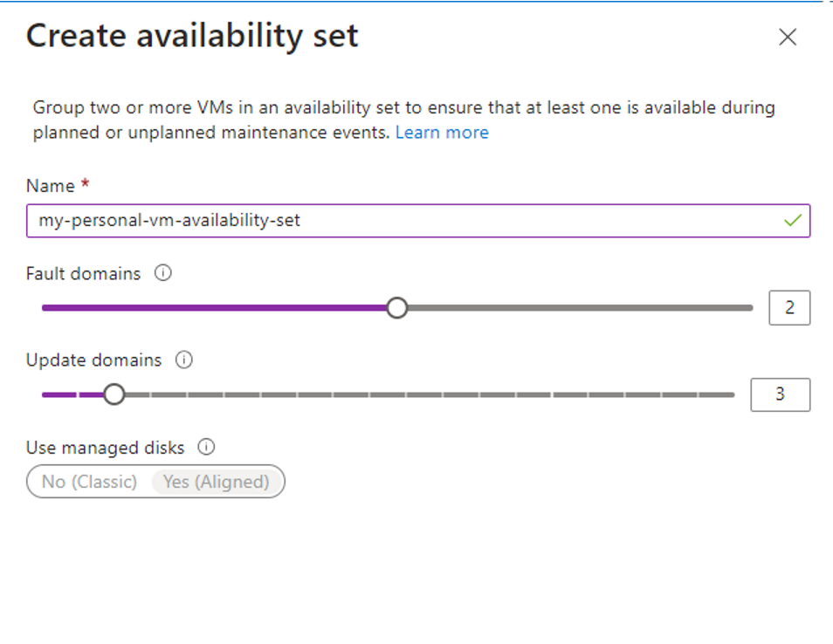Click the Update domains value box
833x644 pixels.
pos(780,394)
